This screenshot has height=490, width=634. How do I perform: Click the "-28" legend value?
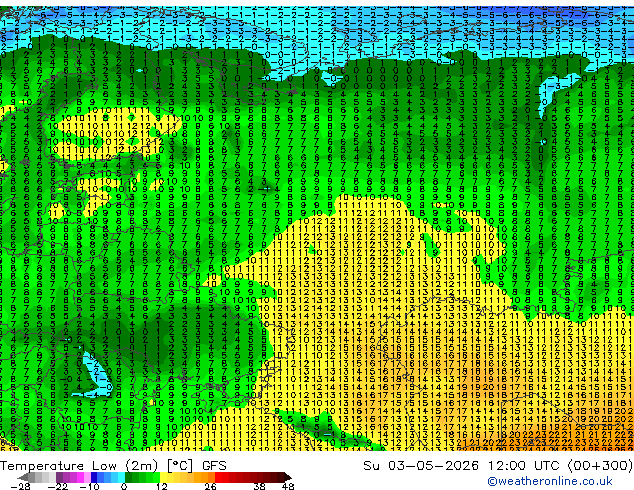pos(20,486)
